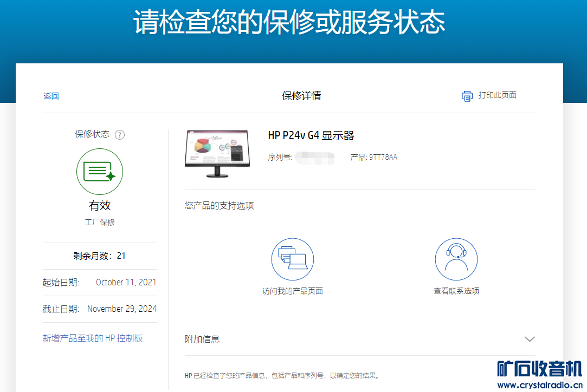Click the blurred serial number value
This screenshot has width=587, height=392.
[x=314, y=158]
